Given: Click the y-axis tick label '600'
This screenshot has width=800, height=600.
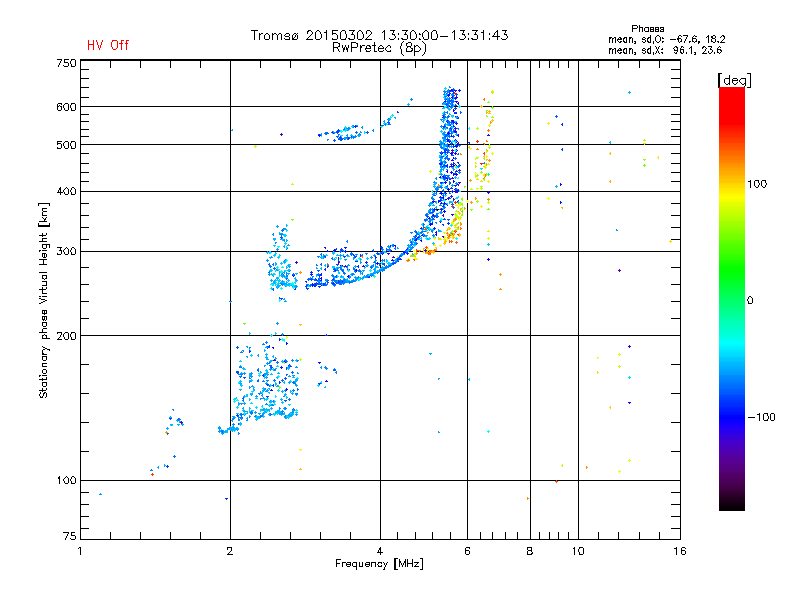Looking at the screenshot, I should 66,107.
